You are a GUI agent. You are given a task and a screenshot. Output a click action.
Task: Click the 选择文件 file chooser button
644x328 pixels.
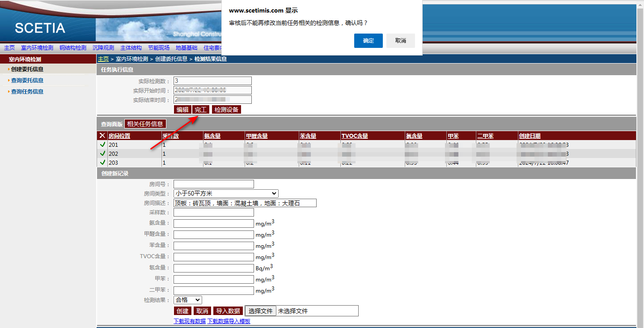(x=260, y=311)
